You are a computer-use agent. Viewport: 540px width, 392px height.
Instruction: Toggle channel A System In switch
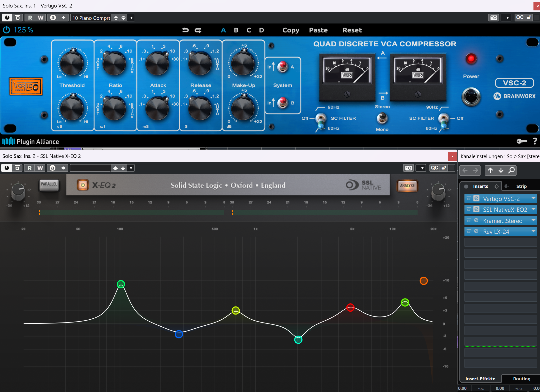pos(282,67)
